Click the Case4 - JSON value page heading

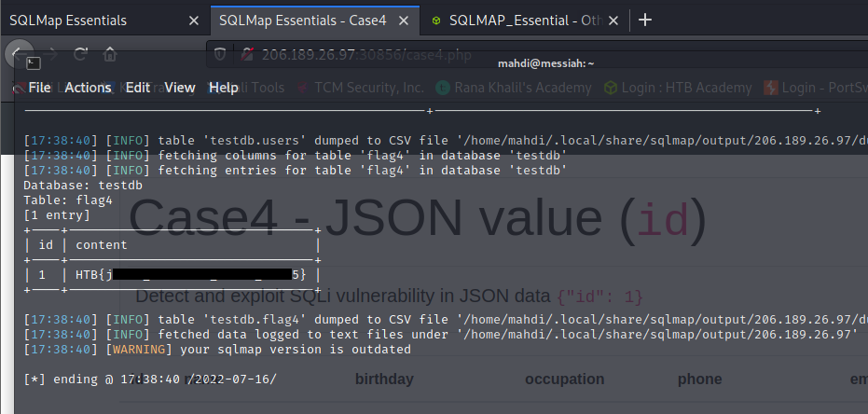pos(417,218)
